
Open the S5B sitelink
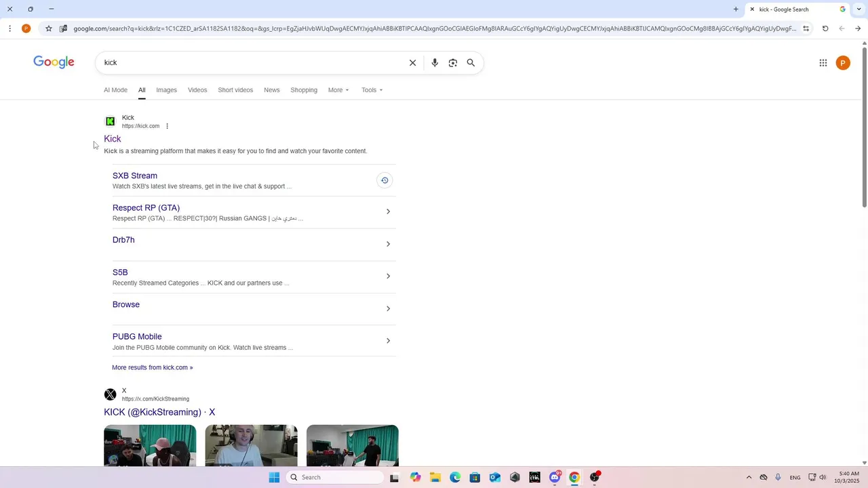pyautogui.click(x=120, y=272)
